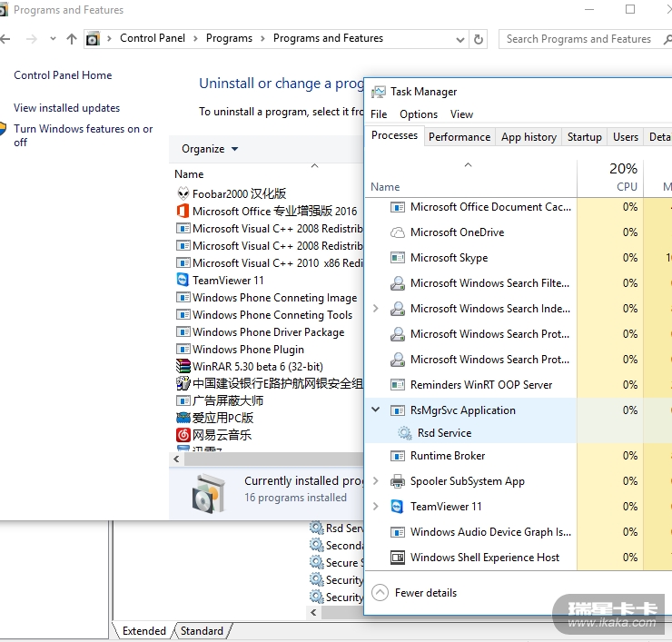Click the WinRAR 5.30 beta icon
The image size is (672, 642).
(x=183, y=366)
